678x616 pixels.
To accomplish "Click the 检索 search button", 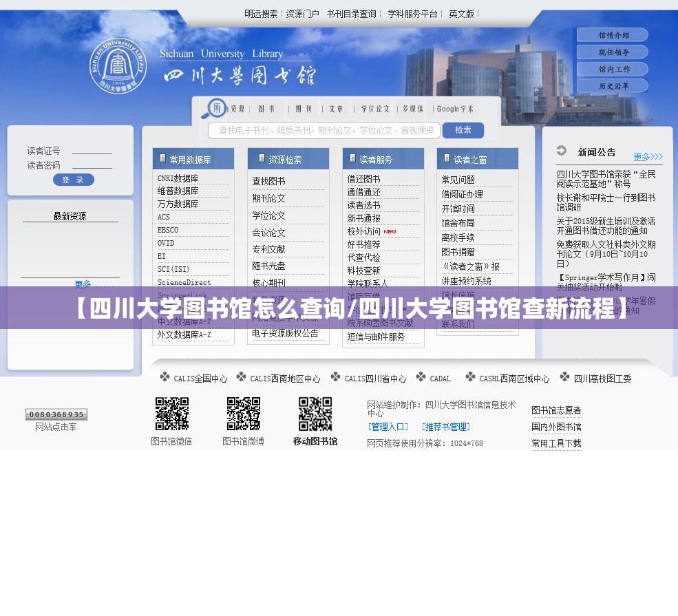I will click(x=463, y=130).
